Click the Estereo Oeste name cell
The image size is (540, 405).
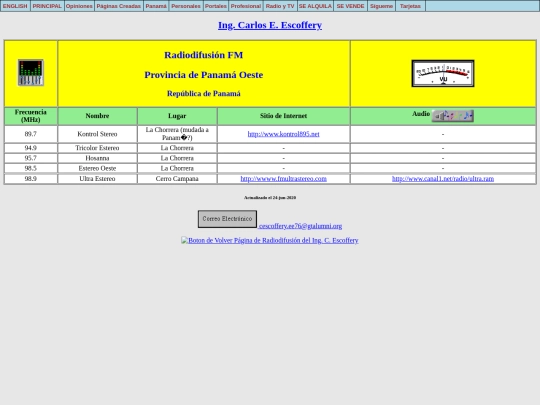coord(97,168)
